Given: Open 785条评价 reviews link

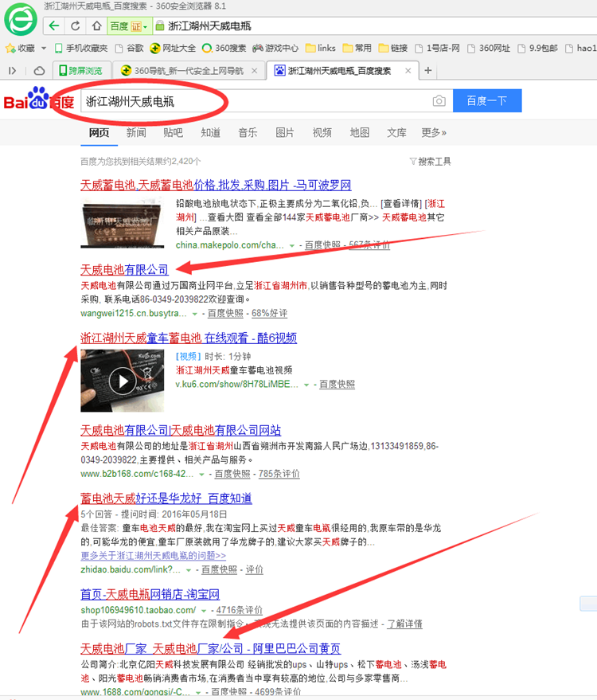Looking at the screenshot, I should pos(279,474).
